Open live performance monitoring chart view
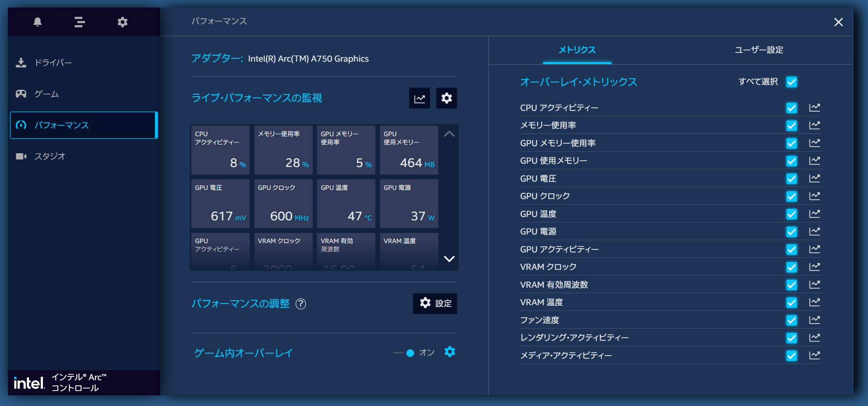The height and width of the screenshot is (406, 868). click(x=419, y=98)
